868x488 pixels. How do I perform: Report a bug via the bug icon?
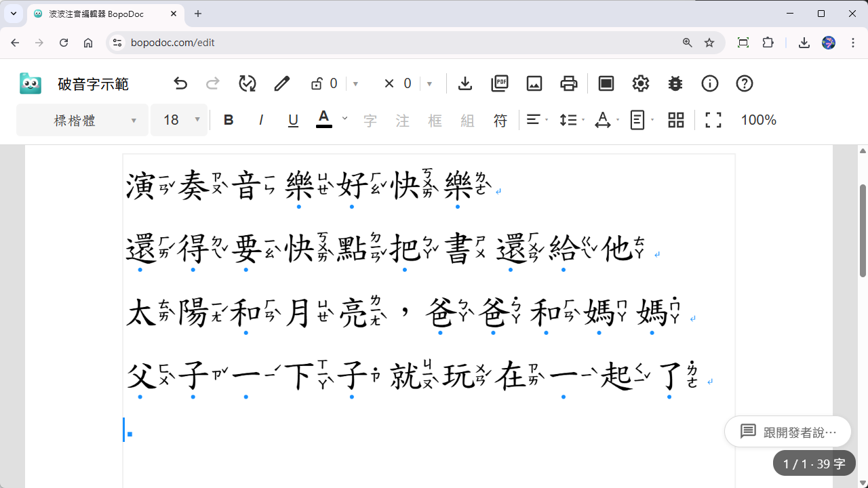click(675, 83)
